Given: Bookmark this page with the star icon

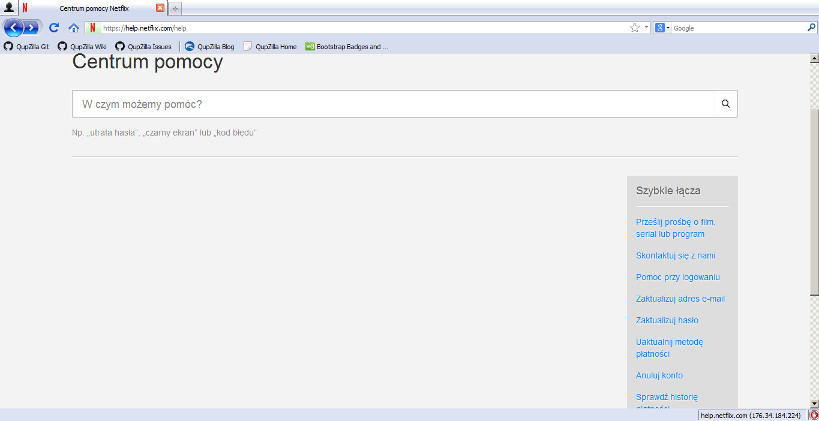Looking at the screenshot, I should click(x=635, y=28).
